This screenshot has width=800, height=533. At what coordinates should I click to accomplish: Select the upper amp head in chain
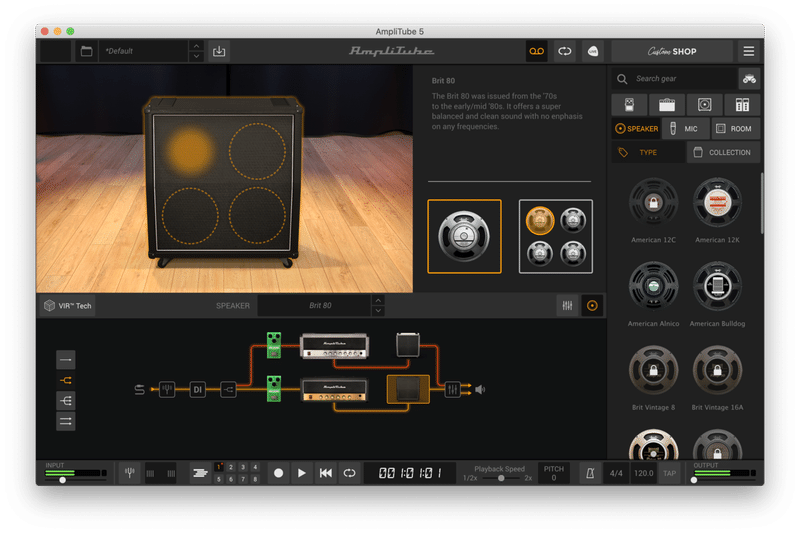[334, 346]
